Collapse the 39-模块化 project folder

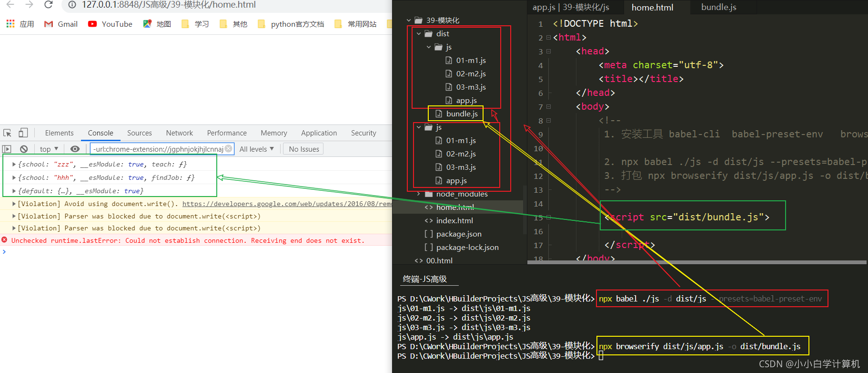point(409,20)
